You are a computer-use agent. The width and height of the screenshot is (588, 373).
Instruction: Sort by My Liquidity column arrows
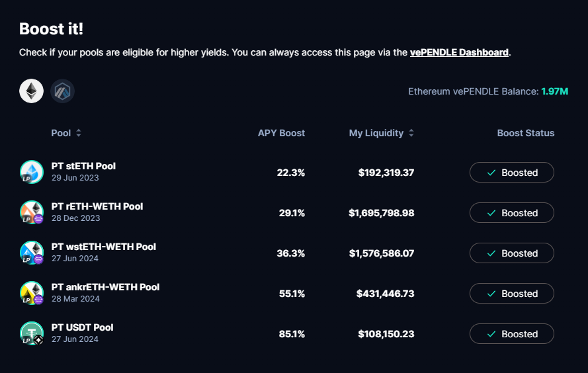tap(411, 133)
